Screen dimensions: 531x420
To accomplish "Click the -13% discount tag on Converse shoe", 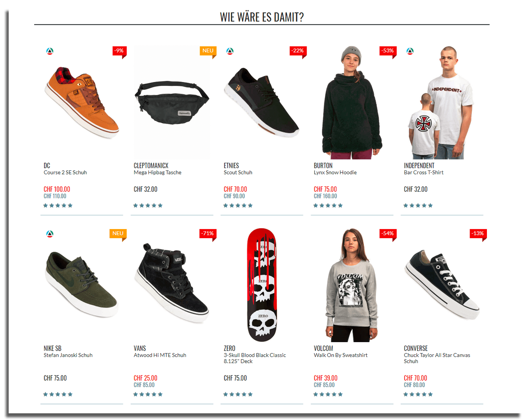I will pos(478,234).
